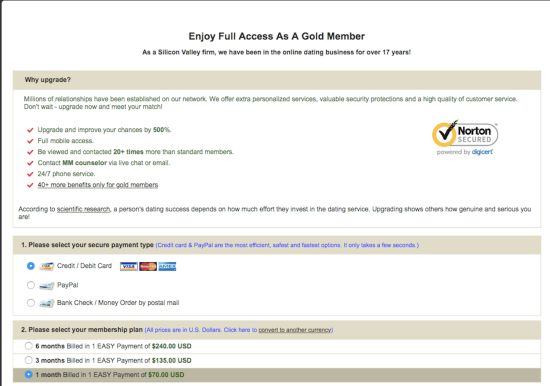Click the digicert logo text
550x386 pixels.
(x=482, y=152)
